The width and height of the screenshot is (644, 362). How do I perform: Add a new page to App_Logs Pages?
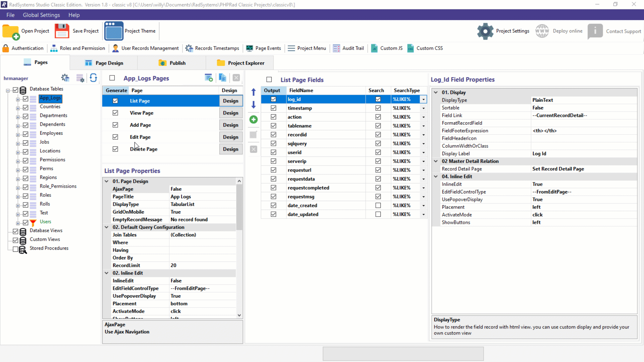pos(209,78)
